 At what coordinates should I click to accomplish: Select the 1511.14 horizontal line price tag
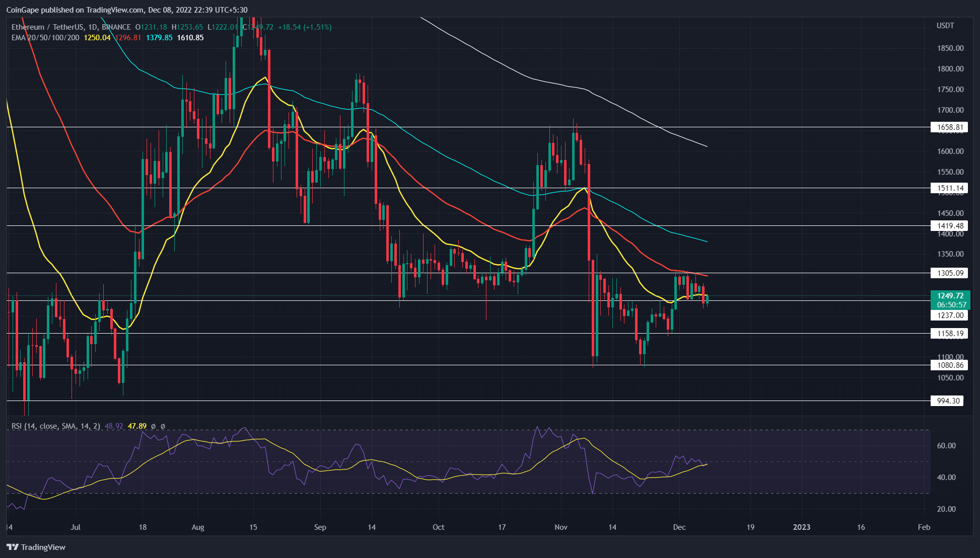(950, 188)
